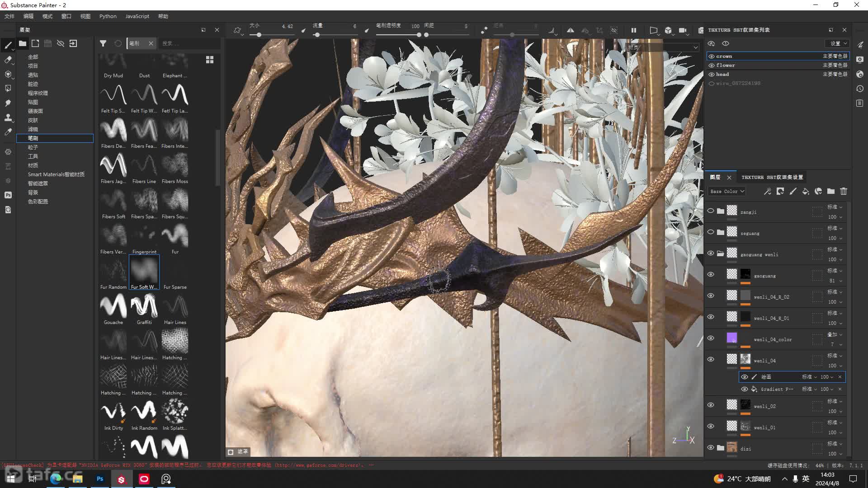Click the lazy mouse dots icon
Image resolution: width=868 pixels, height=488 pixels.
click(x=484, y=30)
